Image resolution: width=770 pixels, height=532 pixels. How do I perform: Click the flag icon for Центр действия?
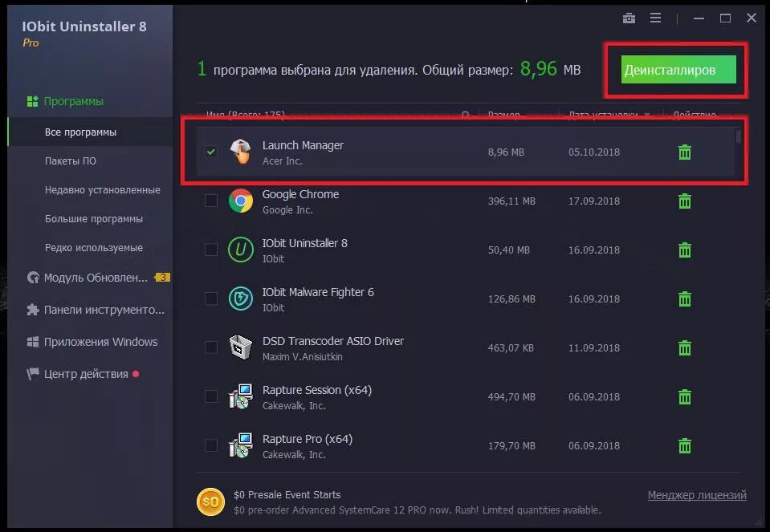click(x=33, y=374)
